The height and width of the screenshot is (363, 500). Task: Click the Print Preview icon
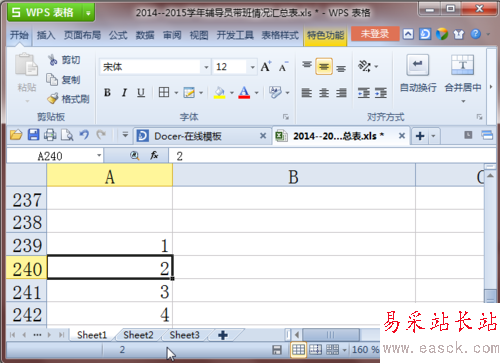(x=67, y=135)
